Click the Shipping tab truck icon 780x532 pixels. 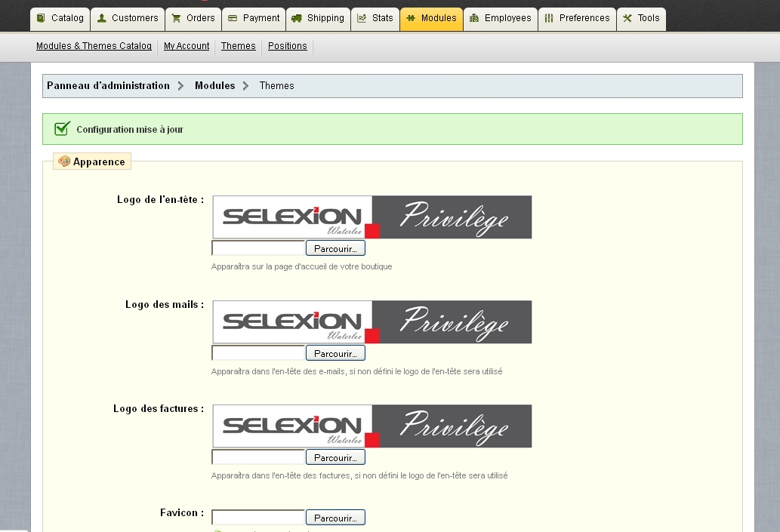coord(297,18)
